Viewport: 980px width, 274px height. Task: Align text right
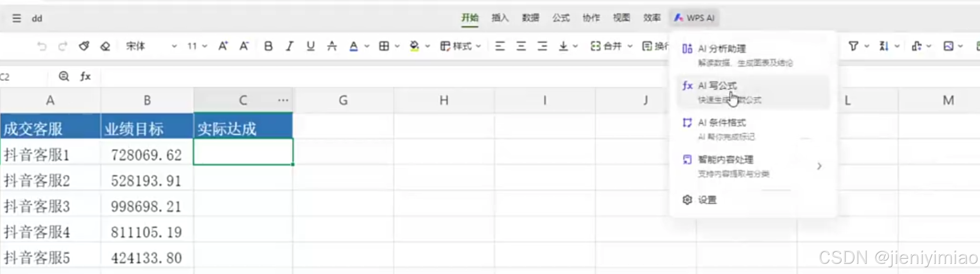pyautogui.click(x=542, y=46)
